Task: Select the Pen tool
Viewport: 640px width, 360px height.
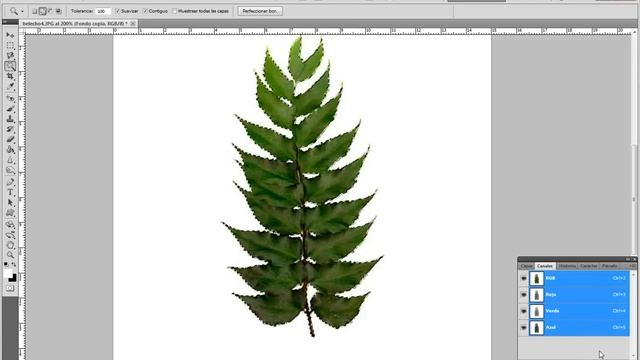Action: coord(10,182)
